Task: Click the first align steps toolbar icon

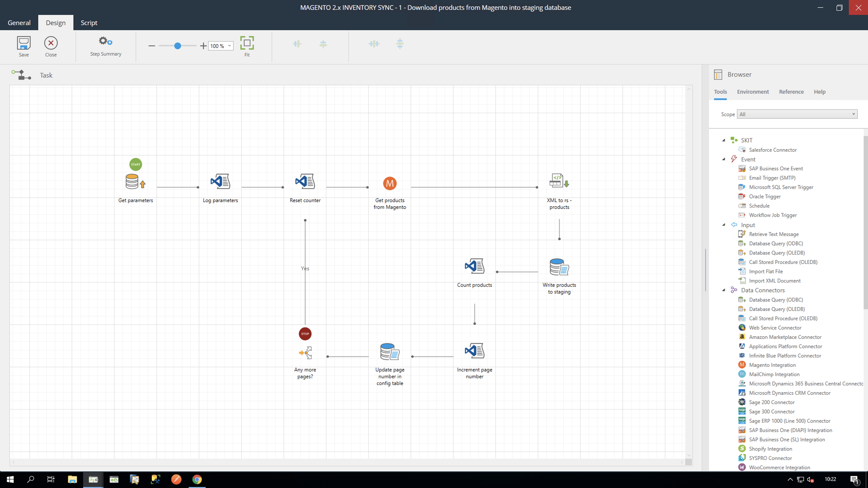Action: [297, 44]
